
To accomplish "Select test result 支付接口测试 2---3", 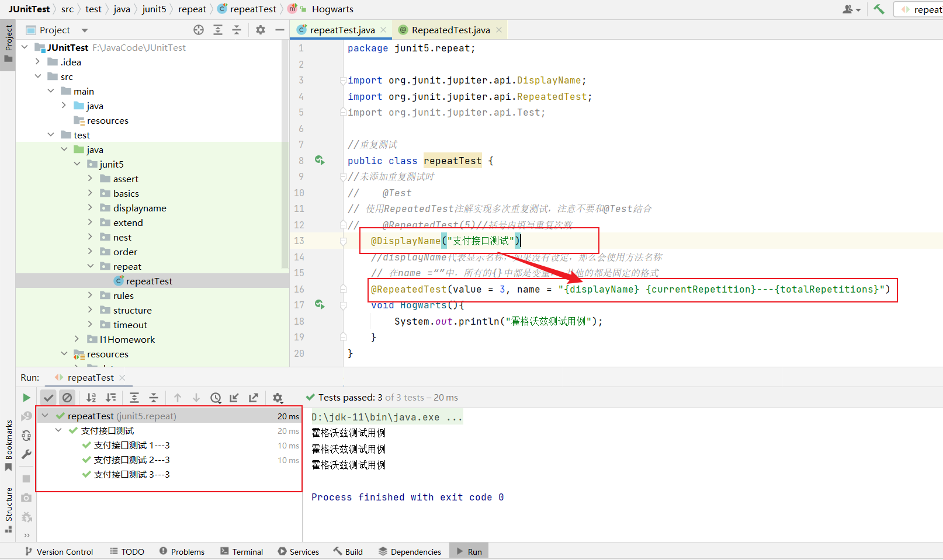I will click(131, 460).
